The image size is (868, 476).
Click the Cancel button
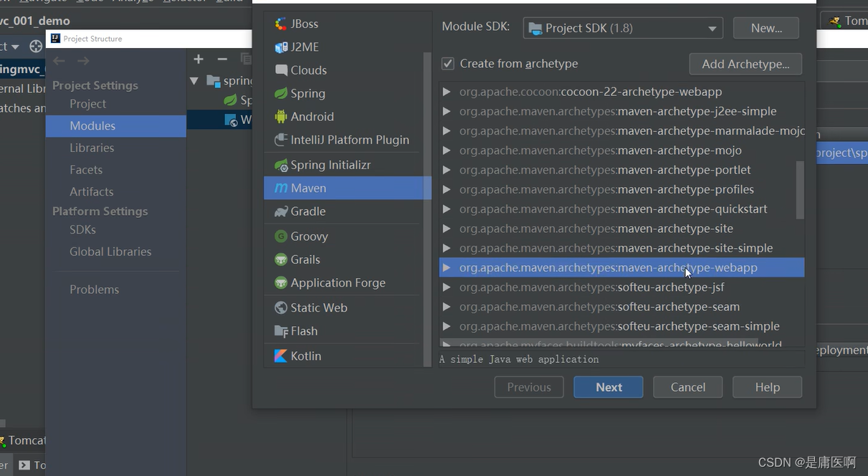688,387
